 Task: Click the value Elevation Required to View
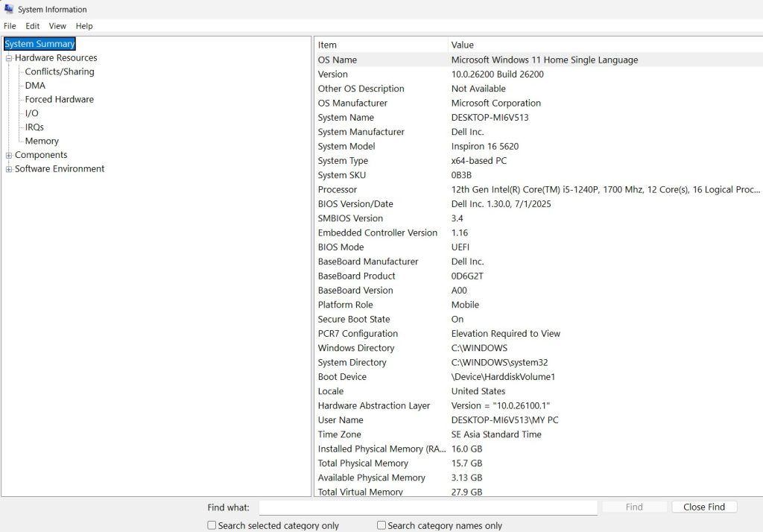pos(506,333)
